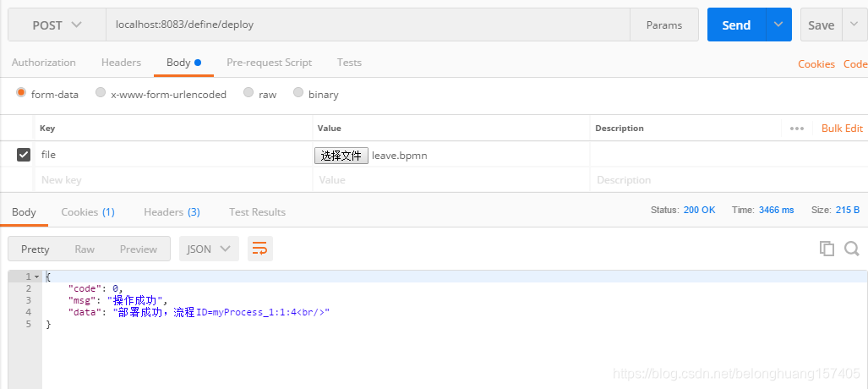Click the empty Value input field
The width and height of the screenshot is (868, 389).
click(451, 180)
